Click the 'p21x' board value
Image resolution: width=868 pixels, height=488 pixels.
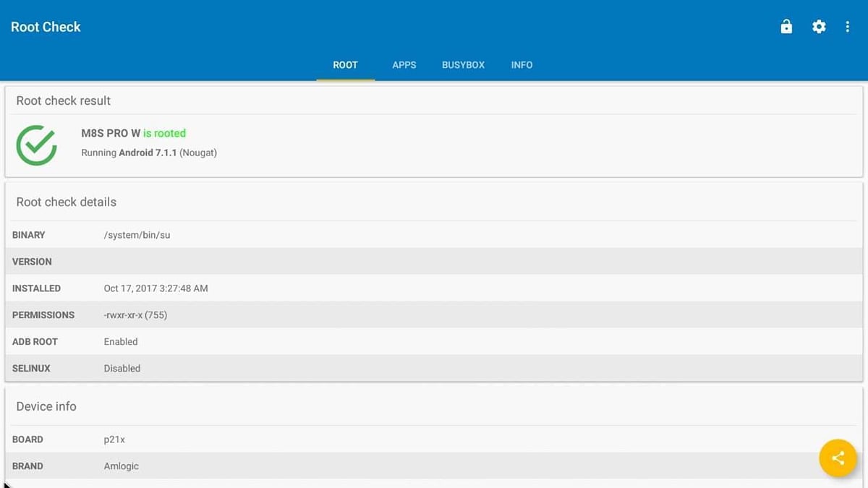coord(114,440)
